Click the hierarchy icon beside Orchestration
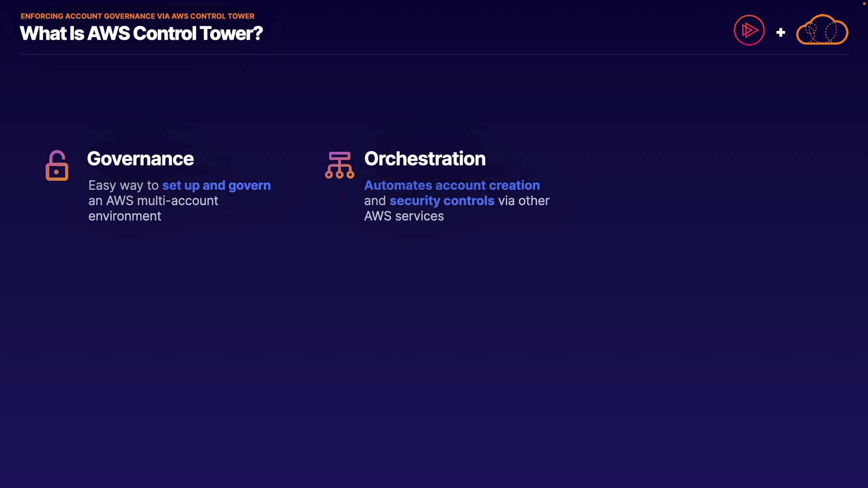868x488 pixels. 340,165
